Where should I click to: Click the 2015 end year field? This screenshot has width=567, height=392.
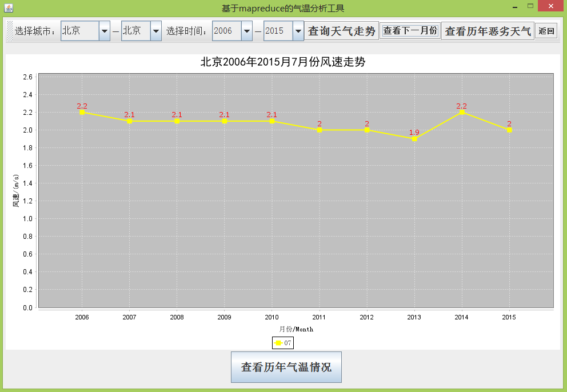[278, 31]
